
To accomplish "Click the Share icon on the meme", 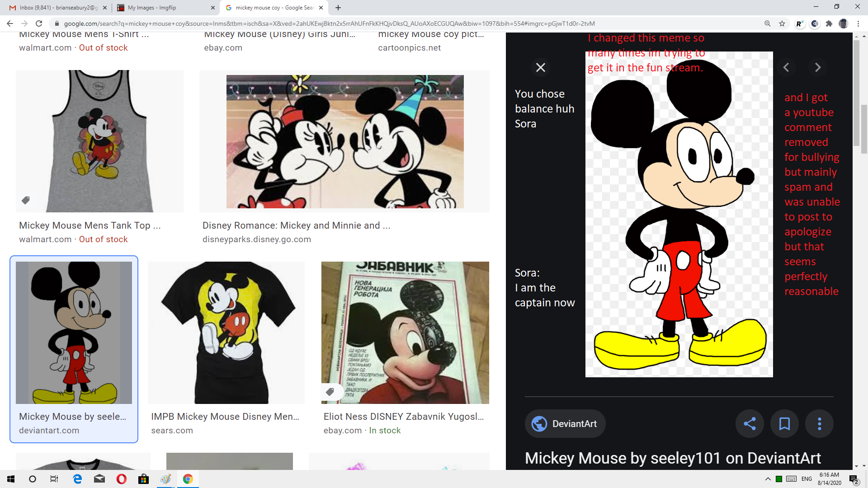I will tap(750, 424).
